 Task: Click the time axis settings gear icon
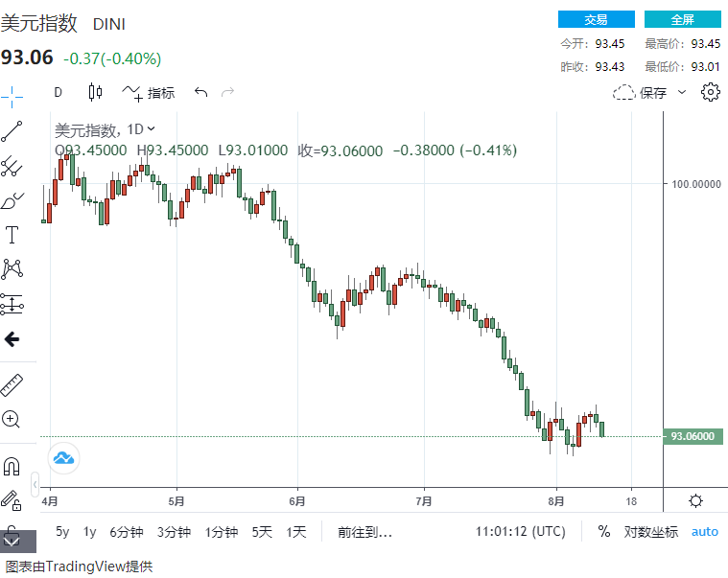pos(695,501)
